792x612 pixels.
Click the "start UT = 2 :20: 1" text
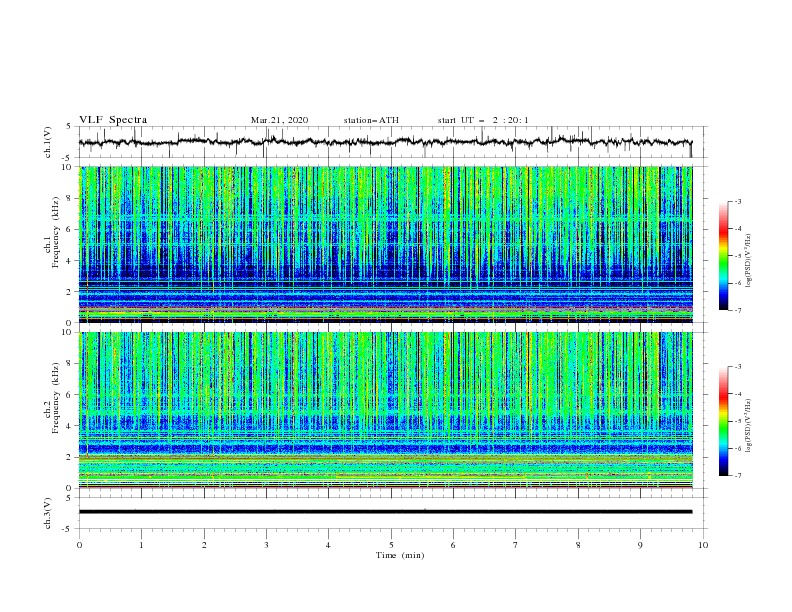[x=483, y=120]
